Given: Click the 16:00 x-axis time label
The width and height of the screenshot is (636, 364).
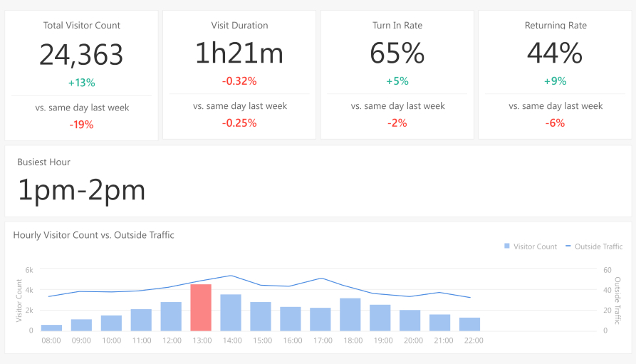Looking at the screenshot, I should [x=291, y=340].
